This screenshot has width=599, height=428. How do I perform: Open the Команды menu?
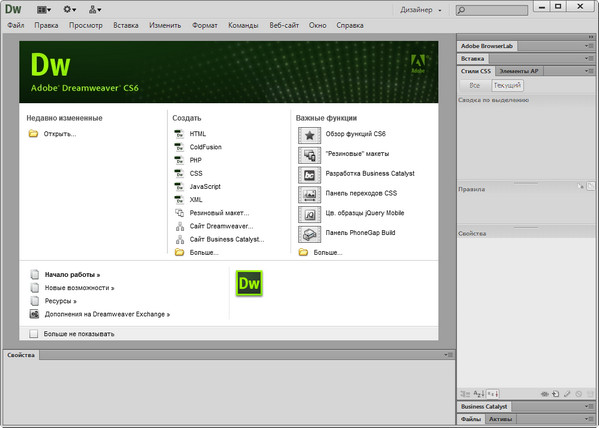pyautogui.click(x=243, y=25)
